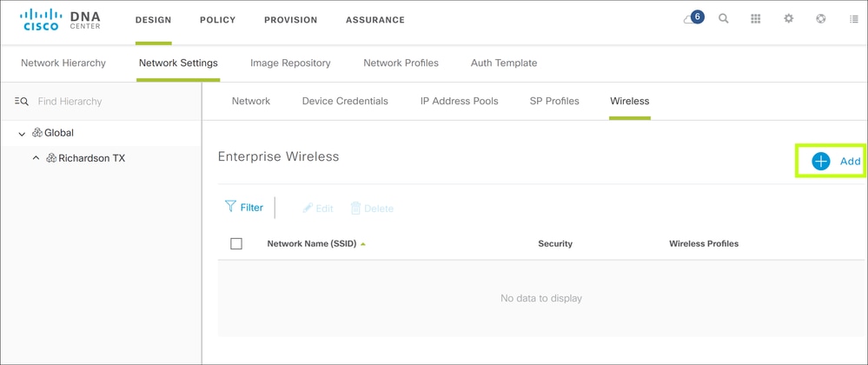
Task: Open the list menu icon at top right
Action: [x=853, y=19]
